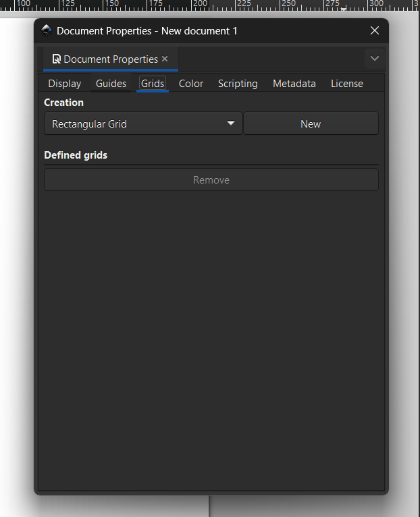
Task: Create a new grid with New button
Action: click(x=311, y=124)
